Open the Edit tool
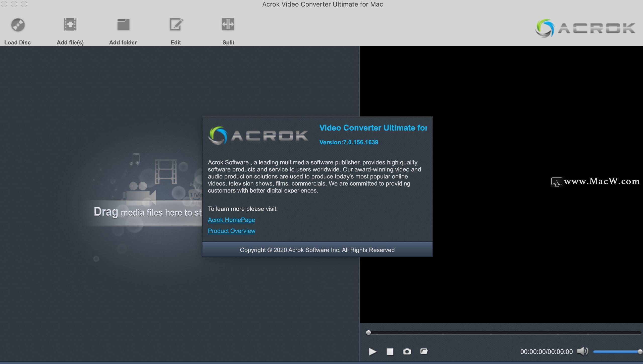 tap(176, 24)
